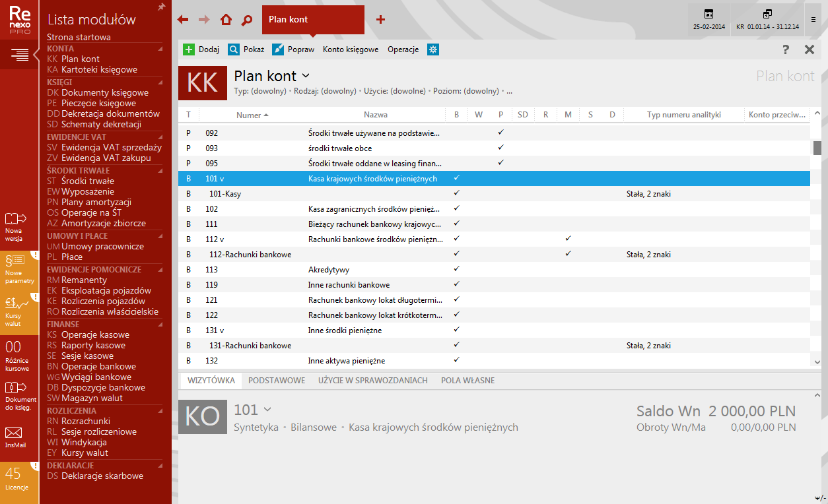This screenshot has height=504, width=828.
Task: Toggle the M checkmark for account 112
Action: click(x=568, y=239)
